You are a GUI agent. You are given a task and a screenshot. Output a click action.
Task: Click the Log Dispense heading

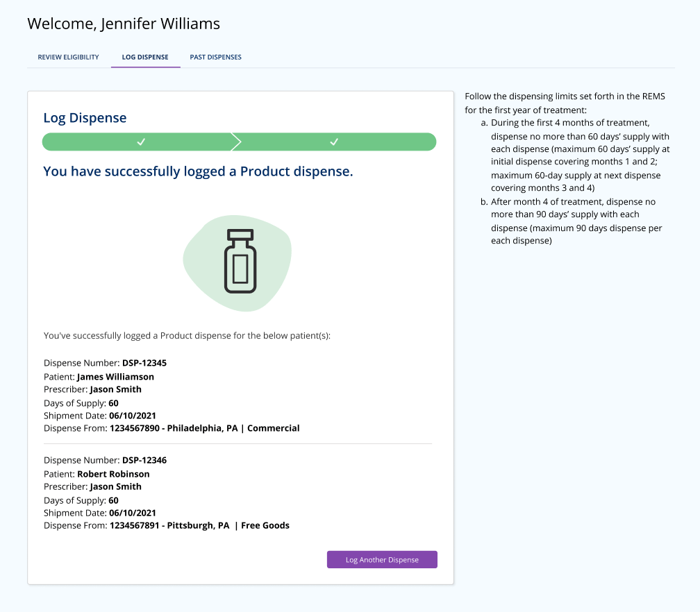(85, 118)
